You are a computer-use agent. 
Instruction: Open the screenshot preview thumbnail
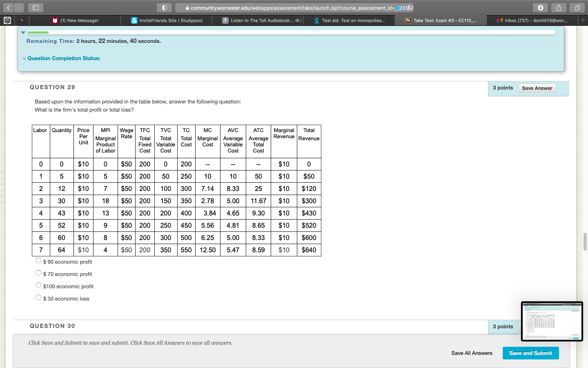[552, 321]
